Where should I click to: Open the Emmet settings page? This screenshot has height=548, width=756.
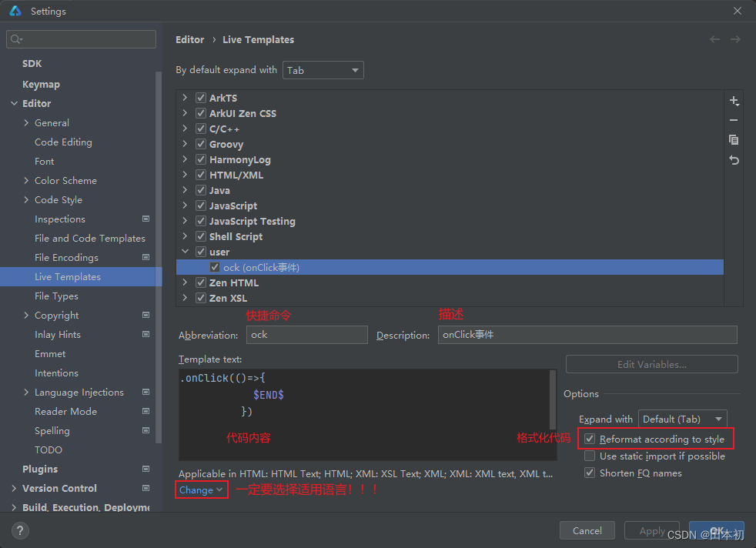(50, 354)
